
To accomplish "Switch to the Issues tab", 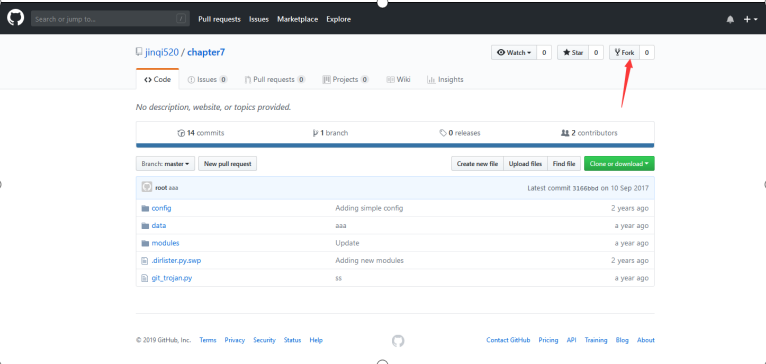I will tap(208, 80).
